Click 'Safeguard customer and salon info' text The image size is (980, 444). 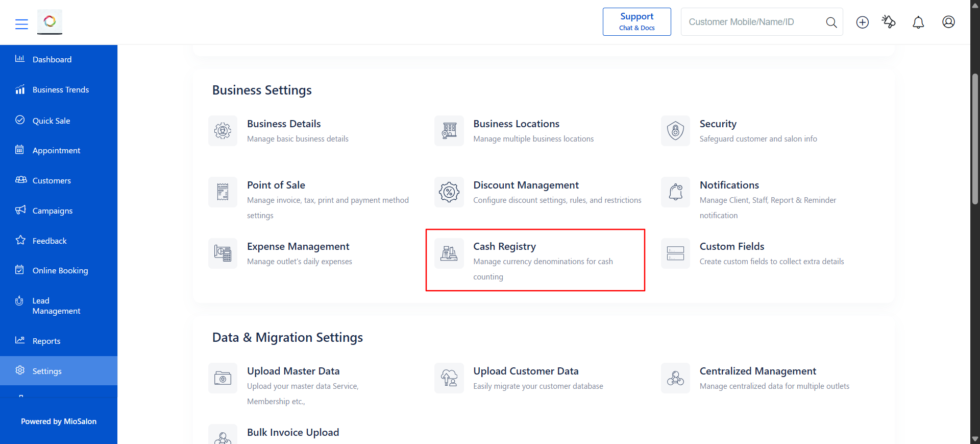[x=758, y=139]
